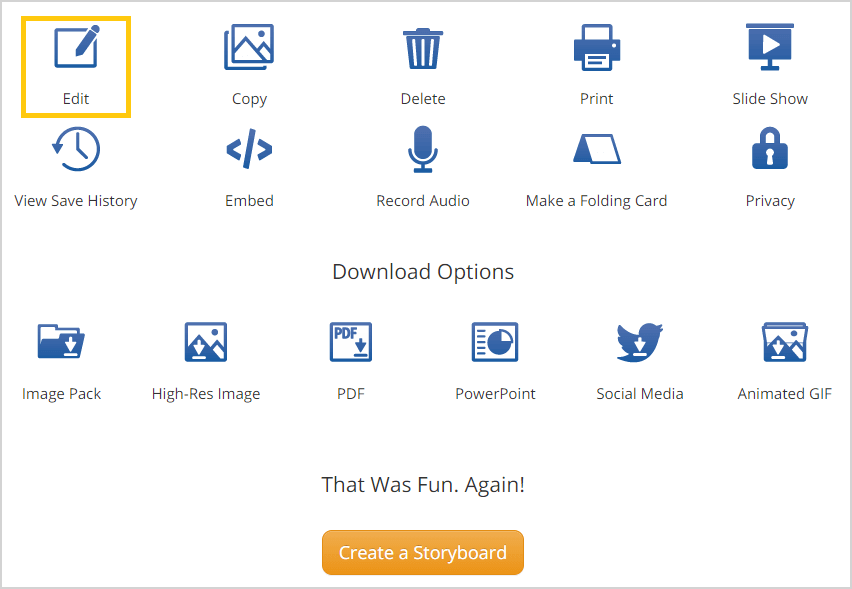Click the "Delete" text label
This screenshot has height=589, width=852.
tap(423, 99)
